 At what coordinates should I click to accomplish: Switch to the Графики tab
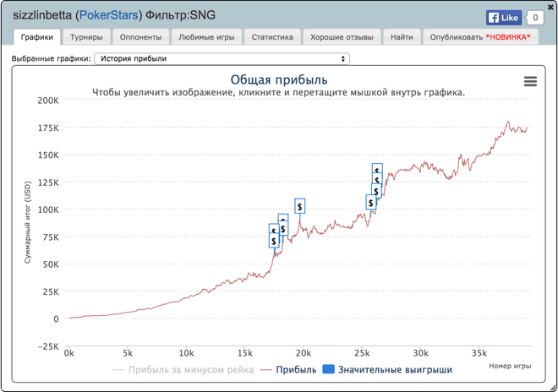pyautogui.click(x=36, y=37)
